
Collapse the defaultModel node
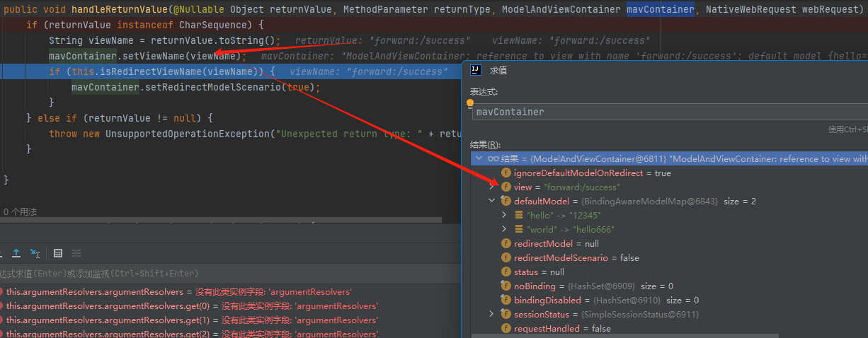click(492, 201)
